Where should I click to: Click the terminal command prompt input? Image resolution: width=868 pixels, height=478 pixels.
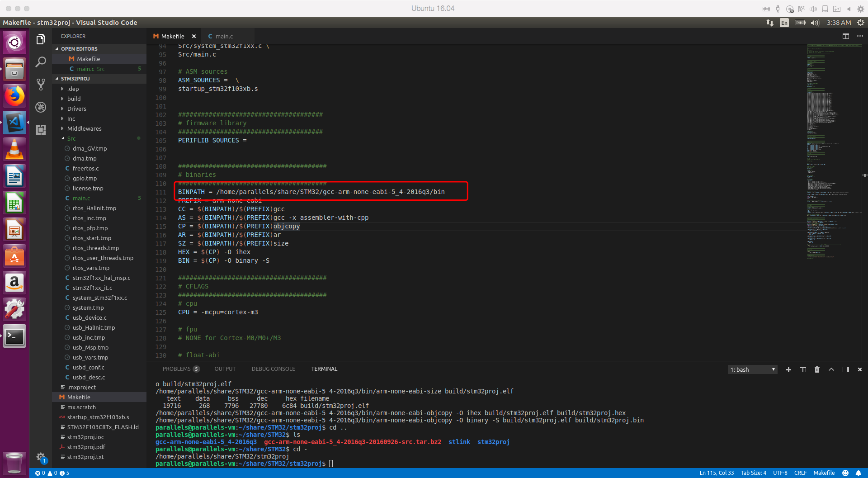(x=331, y=464)
